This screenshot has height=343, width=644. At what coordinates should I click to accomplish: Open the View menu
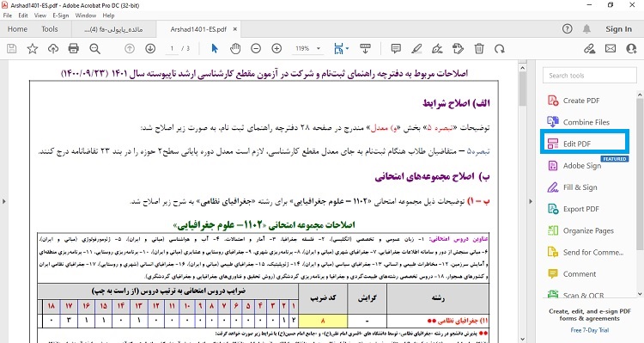pyautogui.click(x=40, y=15)
